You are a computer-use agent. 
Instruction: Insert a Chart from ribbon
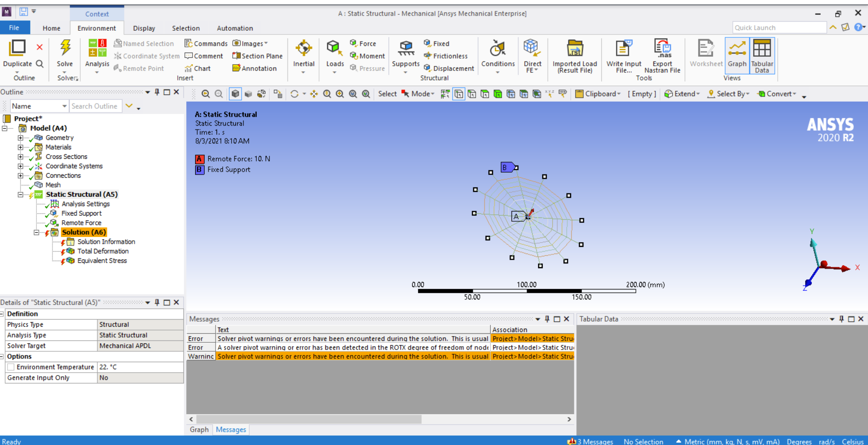tap(198, 68)
